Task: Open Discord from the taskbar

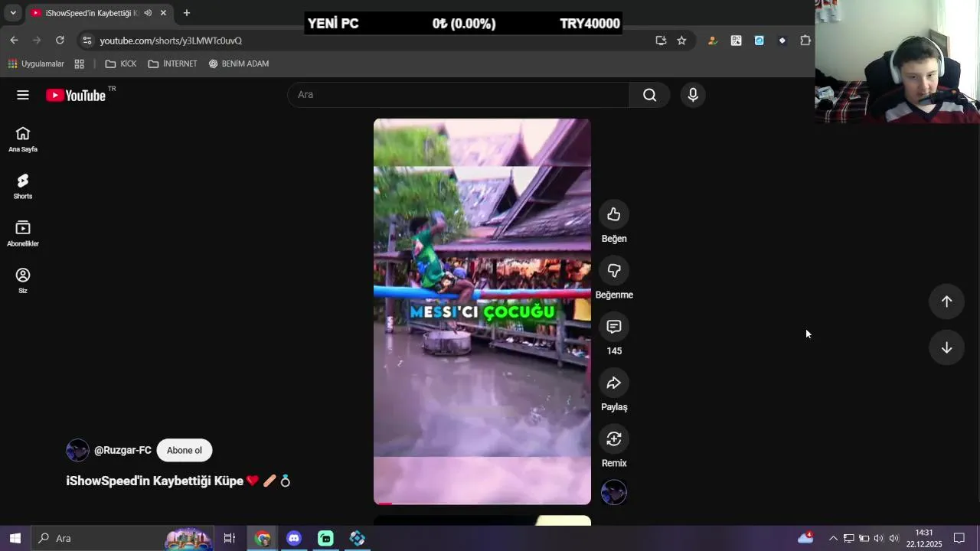Action: [294, 538]
